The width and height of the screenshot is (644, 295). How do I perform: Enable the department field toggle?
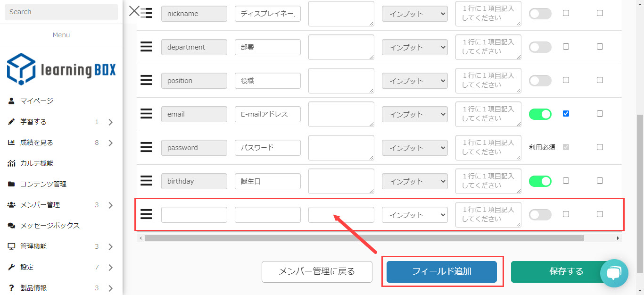tap(540, 47)
